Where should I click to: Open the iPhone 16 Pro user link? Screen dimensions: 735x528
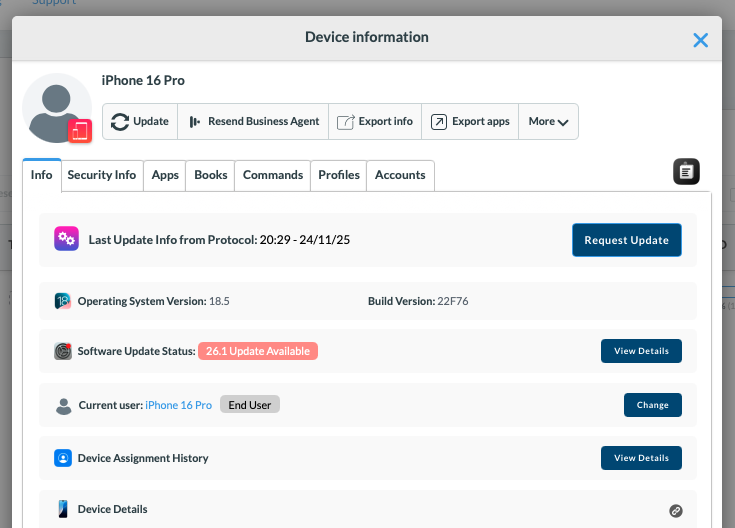click(x=179, y=405)
